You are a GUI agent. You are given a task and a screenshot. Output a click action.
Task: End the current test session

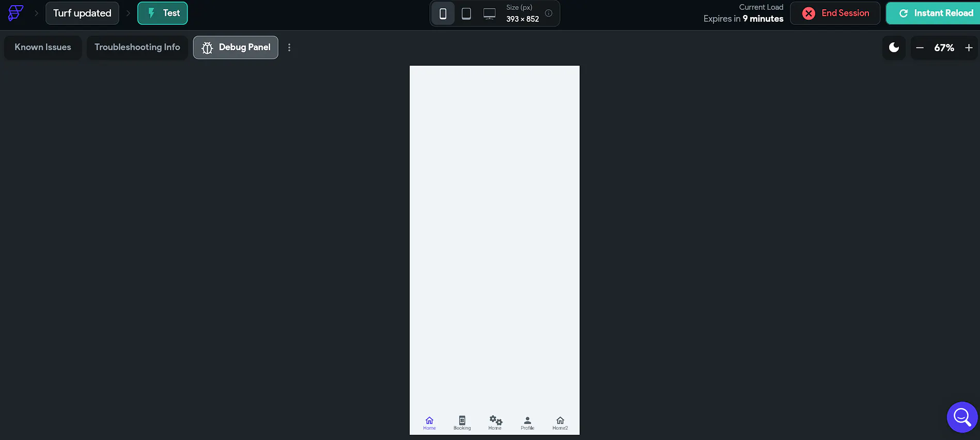835,13
